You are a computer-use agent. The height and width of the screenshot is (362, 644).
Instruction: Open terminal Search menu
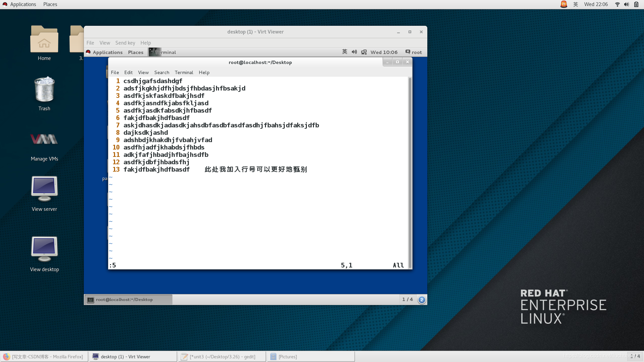pyautogui.click(x=162, y=72)
